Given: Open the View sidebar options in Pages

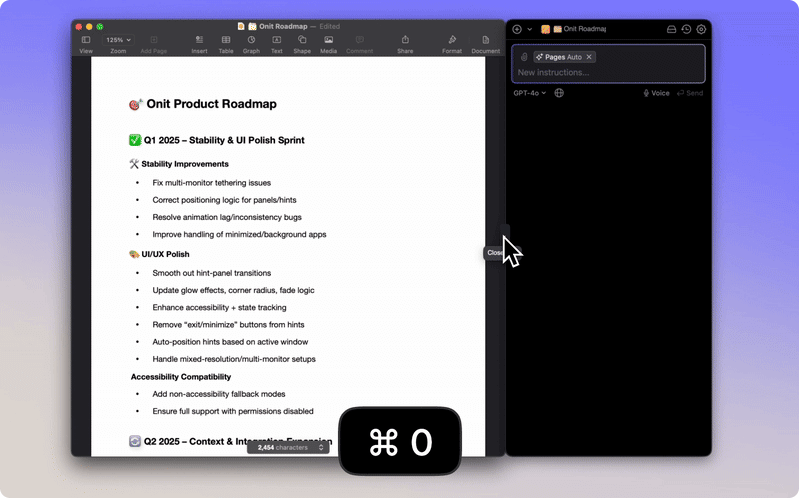Looking at the screenshot, I should tap(86, 40).
